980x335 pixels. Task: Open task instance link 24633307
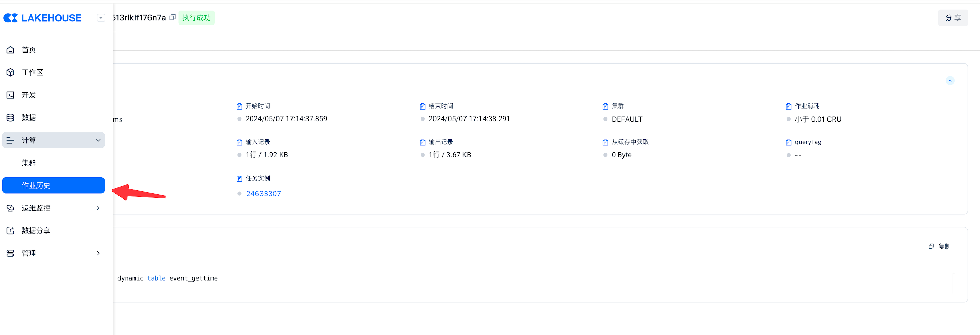coord(263,194)
